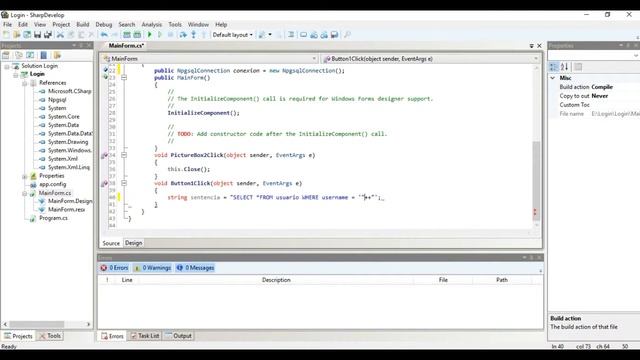Screen dimensions: 640x360
Task: Open the Button1Click member dropdown
Action: coord(536,59)
